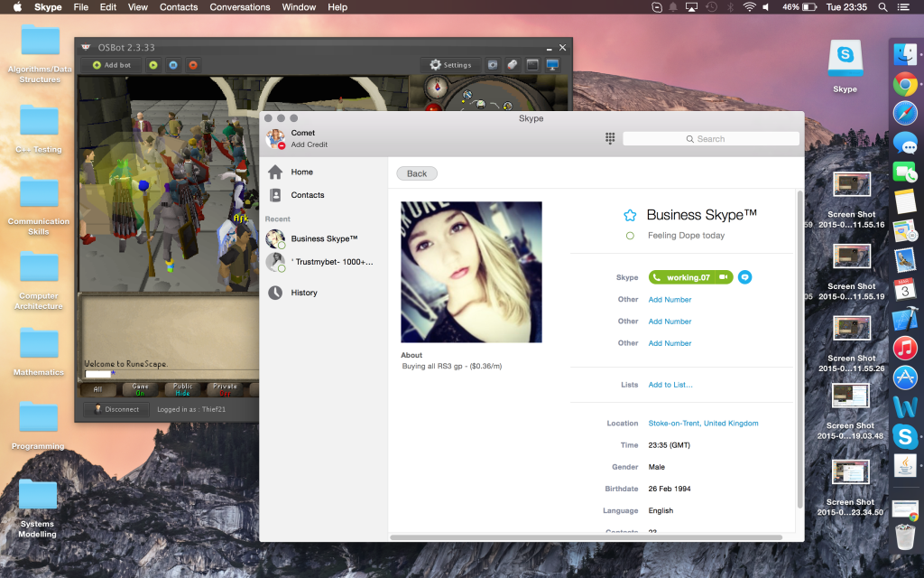
Task: Open Messages from the Dock
Action: click(905, 144)
